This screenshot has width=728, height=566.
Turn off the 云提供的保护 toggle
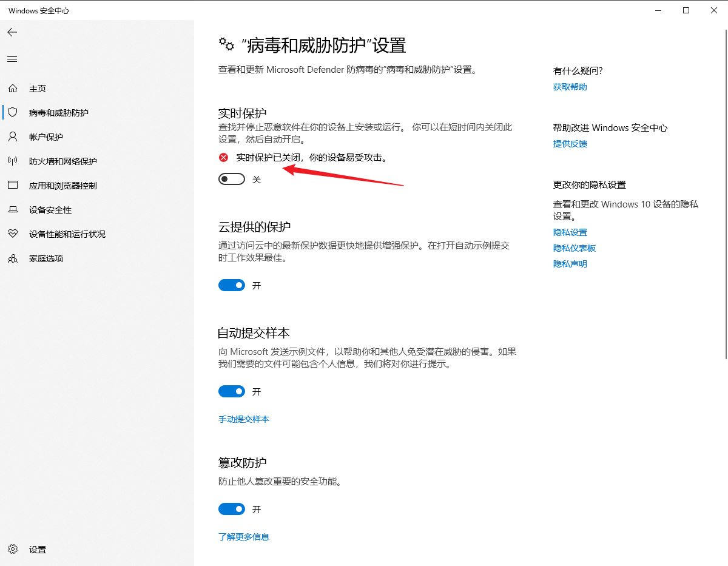pos(232,285)
